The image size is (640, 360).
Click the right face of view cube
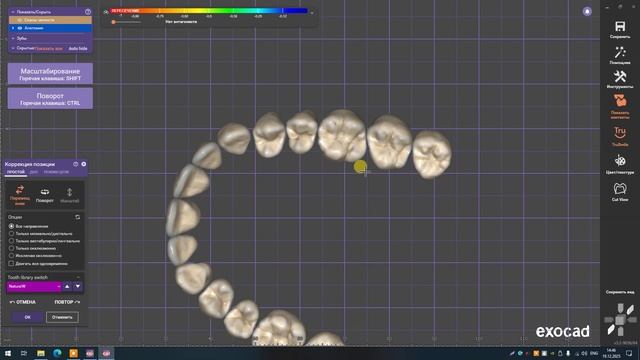pos(632,320)
